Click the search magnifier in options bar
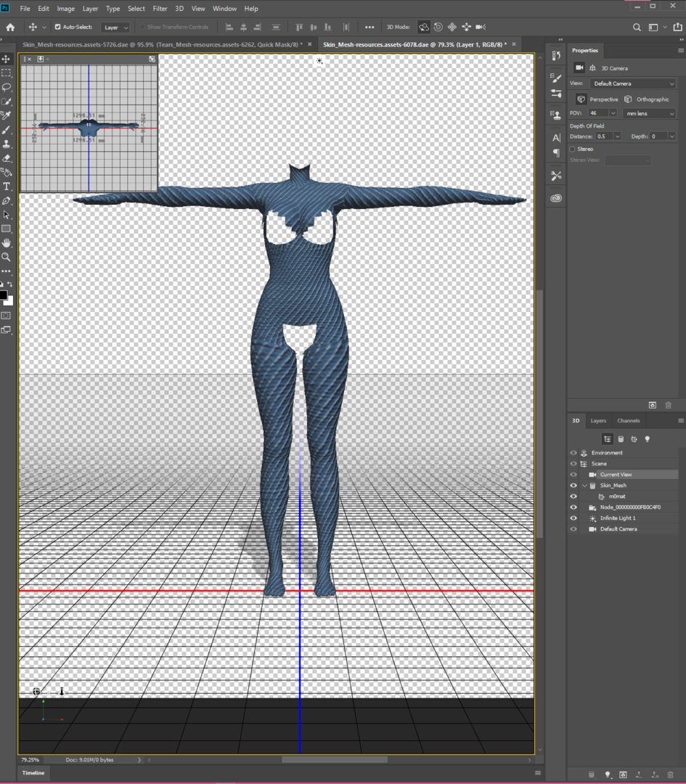Image resolution: width=686 pixels, height=784 pixels. (x=637, y=27)
